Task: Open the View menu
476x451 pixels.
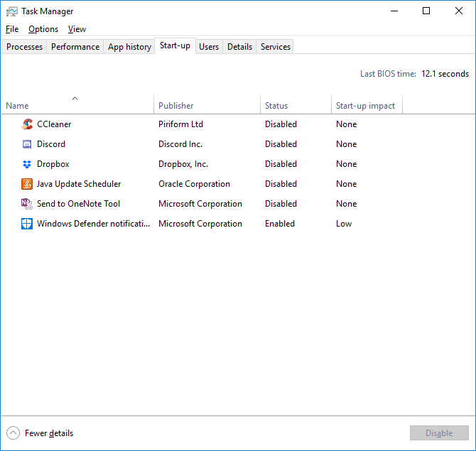Action: 77,29
